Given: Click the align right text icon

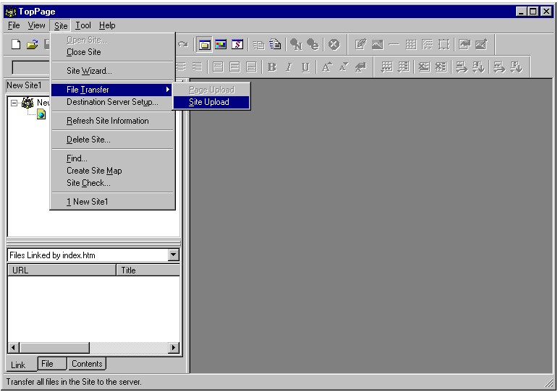Looking at the screenshot, I should 197,67.
